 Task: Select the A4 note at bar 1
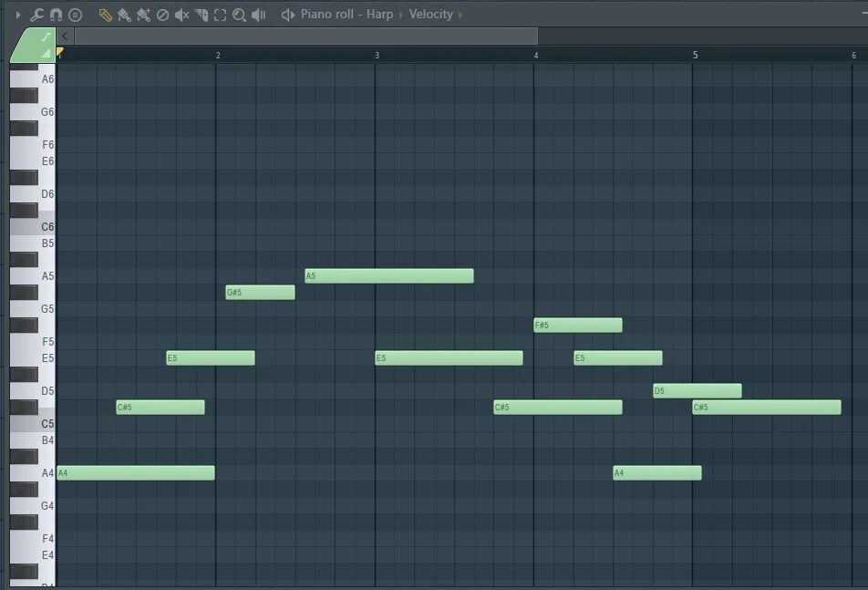click(136, 473)
